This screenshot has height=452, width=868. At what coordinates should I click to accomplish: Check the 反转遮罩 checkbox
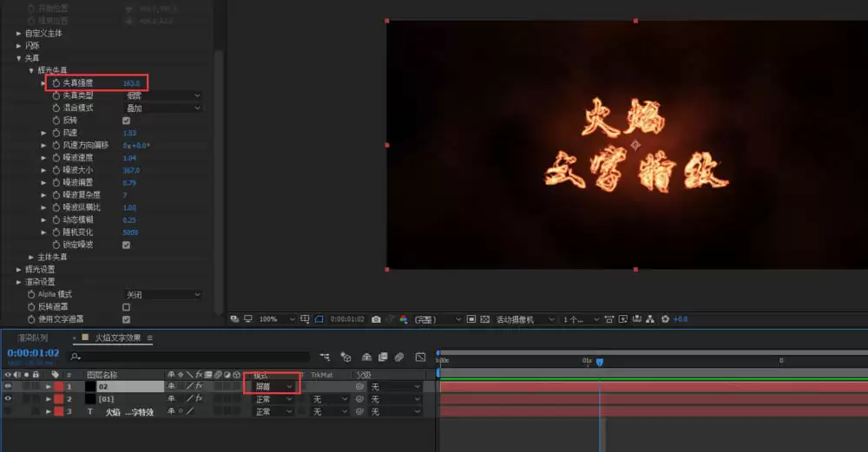tap(126, 307)
